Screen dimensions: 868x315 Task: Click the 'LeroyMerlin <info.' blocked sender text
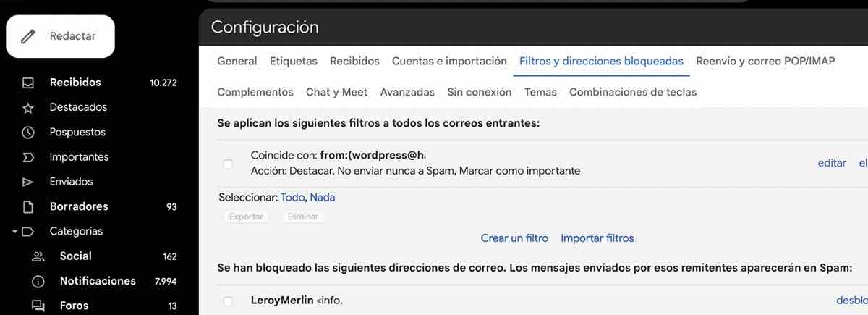pyautogui.click(x=297, y=300)
